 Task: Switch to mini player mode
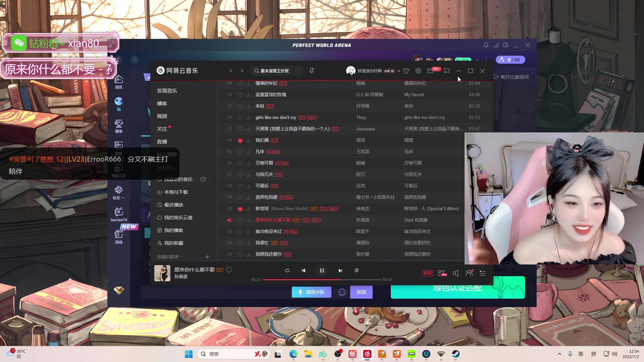tap(446, 71)
